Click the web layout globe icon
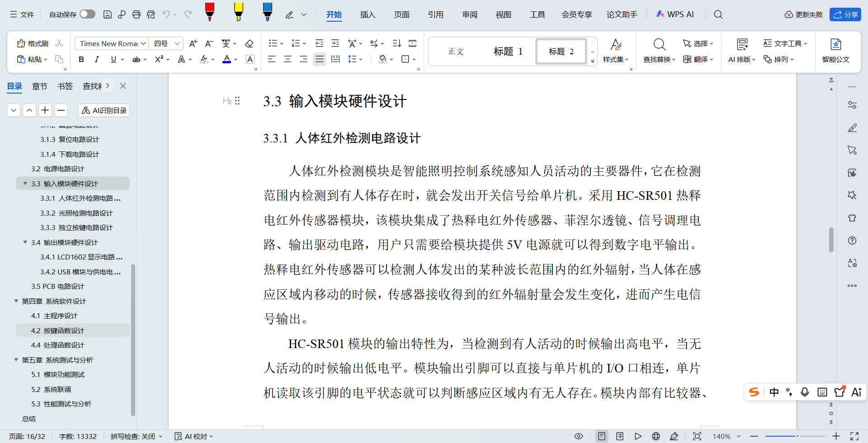 [x=656, y=436]
